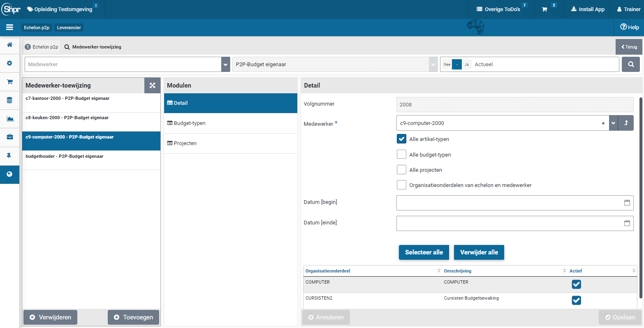Open the database stack sidebar icon
The height and width of the screenshot is (328, 644).
(x=9, y=100)
